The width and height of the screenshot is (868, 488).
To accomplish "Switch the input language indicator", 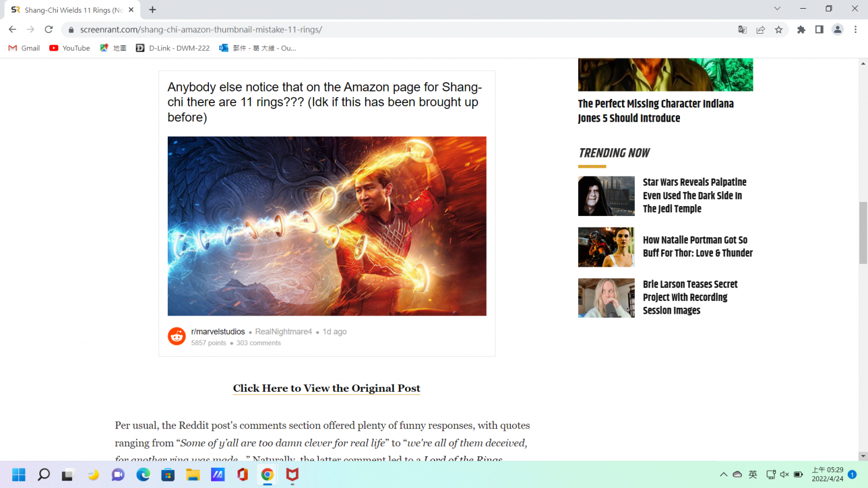I will pyautogui.click(x=753, y=475).
